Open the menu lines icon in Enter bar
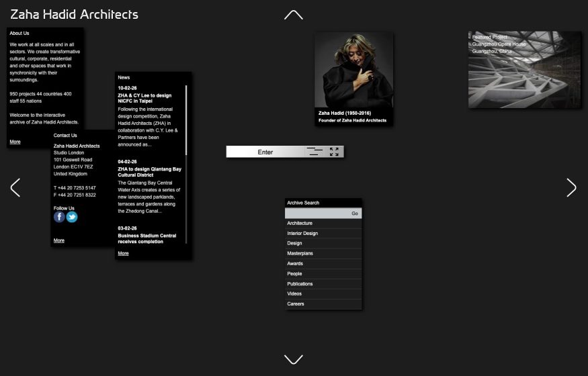Viewport: 588px width, 376px height. (x=314, y=152)
